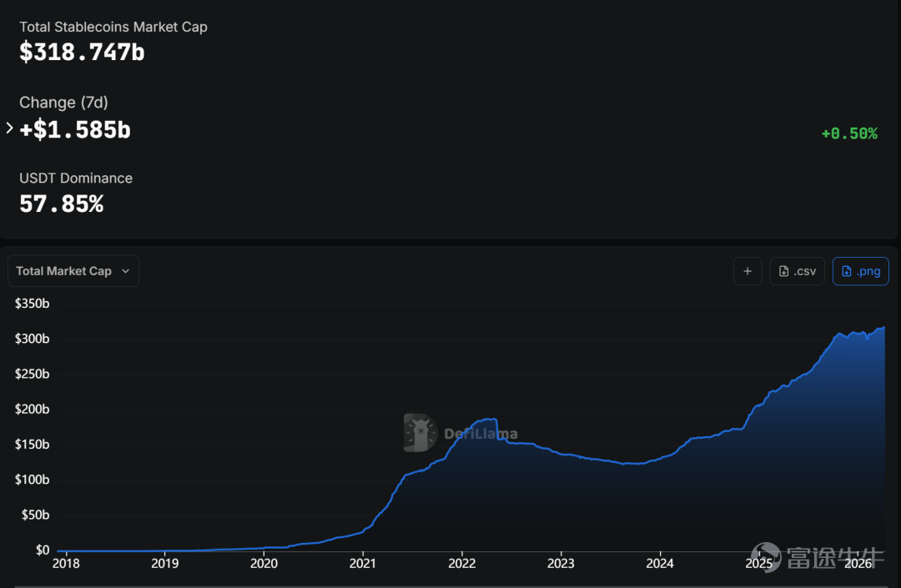Click the Futu bull logo watermark

(766, 557)
